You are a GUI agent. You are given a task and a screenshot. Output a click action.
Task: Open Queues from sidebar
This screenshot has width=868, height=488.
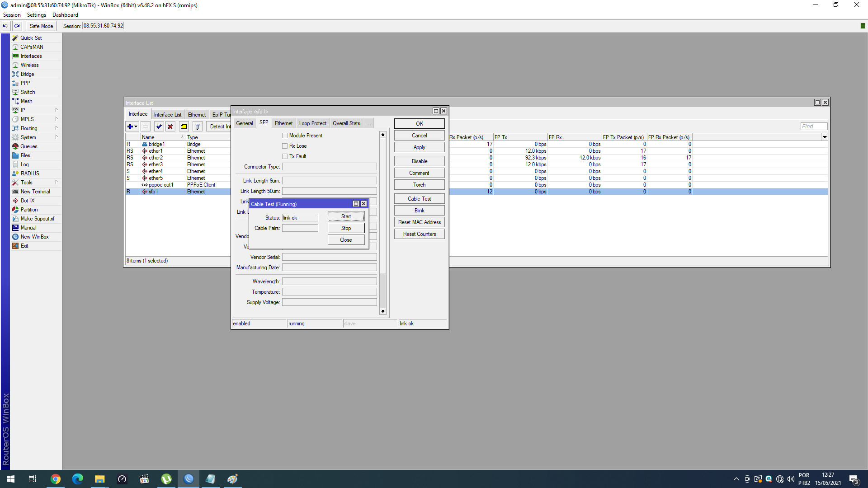click(29, 146)
